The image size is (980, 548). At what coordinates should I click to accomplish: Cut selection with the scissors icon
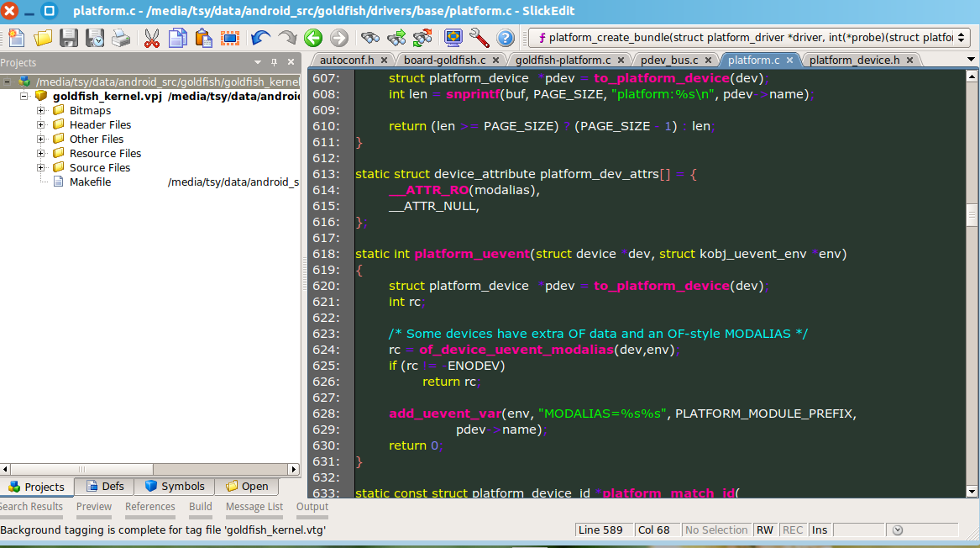[x=152, y=38]
